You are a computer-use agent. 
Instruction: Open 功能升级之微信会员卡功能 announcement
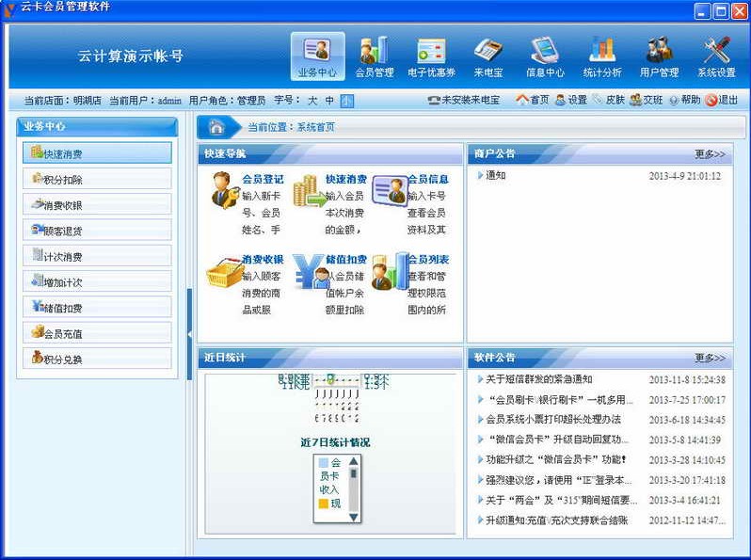(556, 460)
